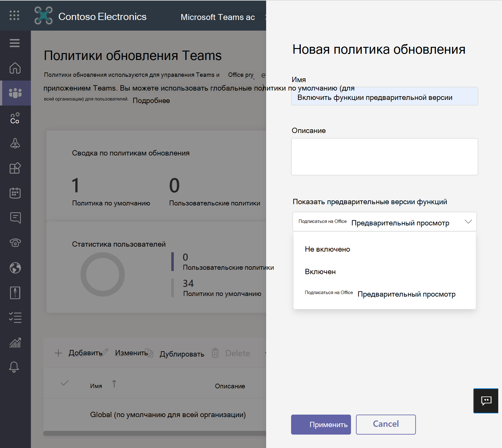The width and height of the screenshot is (502, 448).
Task: Click the Сводка по политикам обновления heading
Action: pos(131,153)
